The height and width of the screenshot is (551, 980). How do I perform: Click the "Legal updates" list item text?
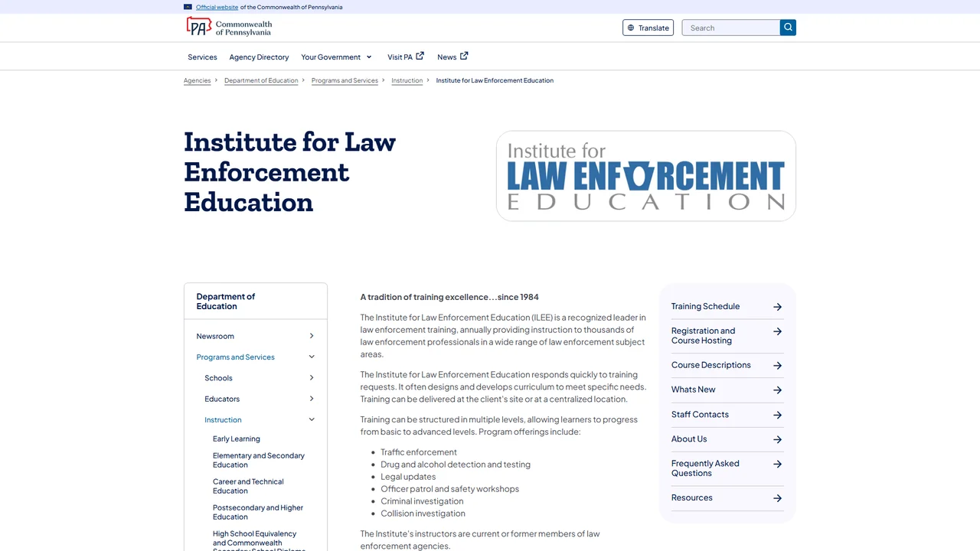pos(408,477)
